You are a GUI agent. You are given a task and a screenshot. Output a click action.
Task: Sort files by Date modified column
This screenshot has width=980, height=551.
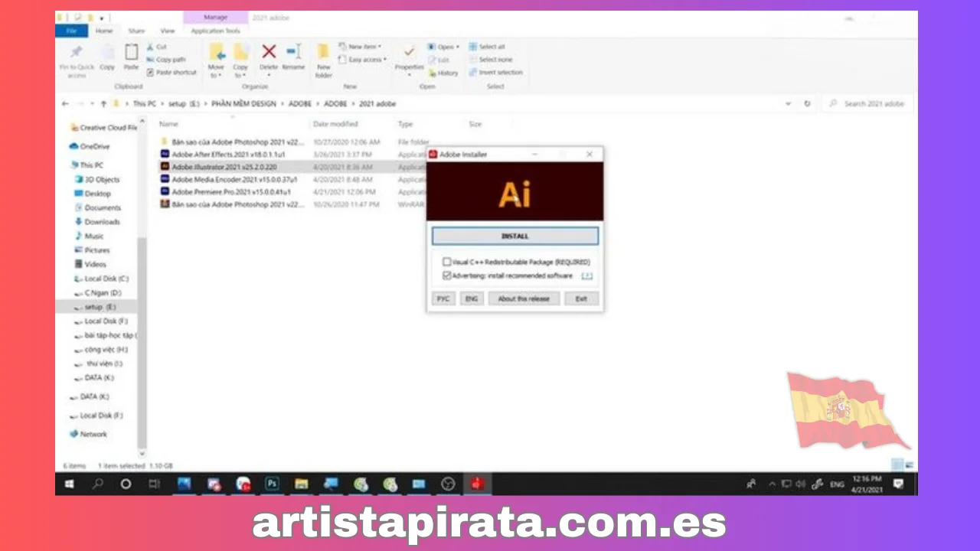point(335,124)
